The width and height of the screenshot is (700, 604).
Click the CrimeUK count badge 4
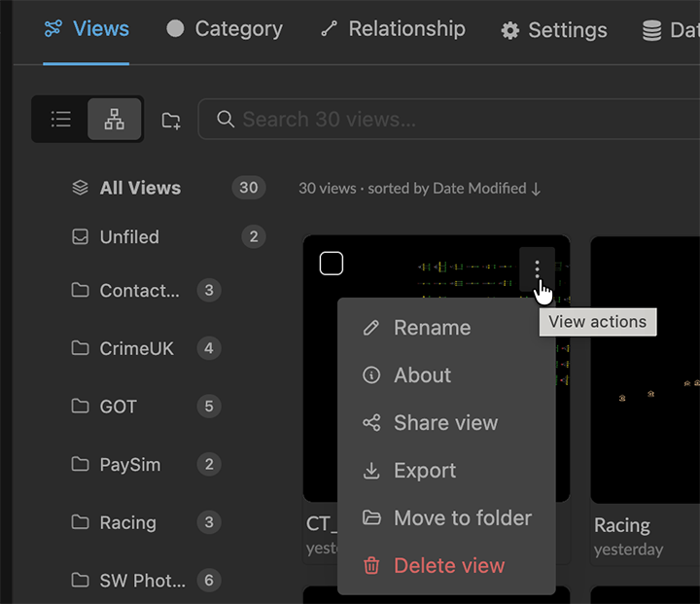[x=209, y=348]
